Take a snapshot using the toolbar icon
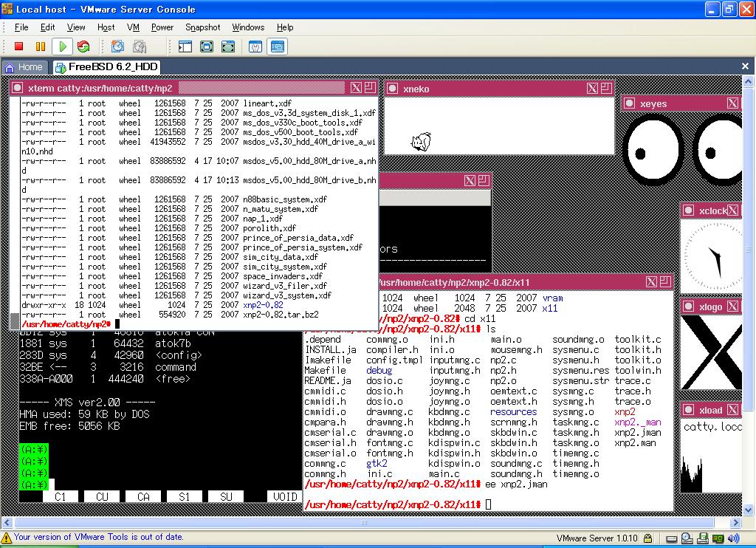756x548 pixels. (117, 47)
